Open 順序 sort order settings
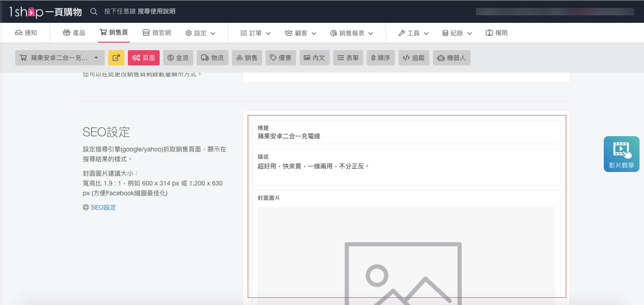Image resolution: width=644 pixels, height=305 pixels. [381, 58]
